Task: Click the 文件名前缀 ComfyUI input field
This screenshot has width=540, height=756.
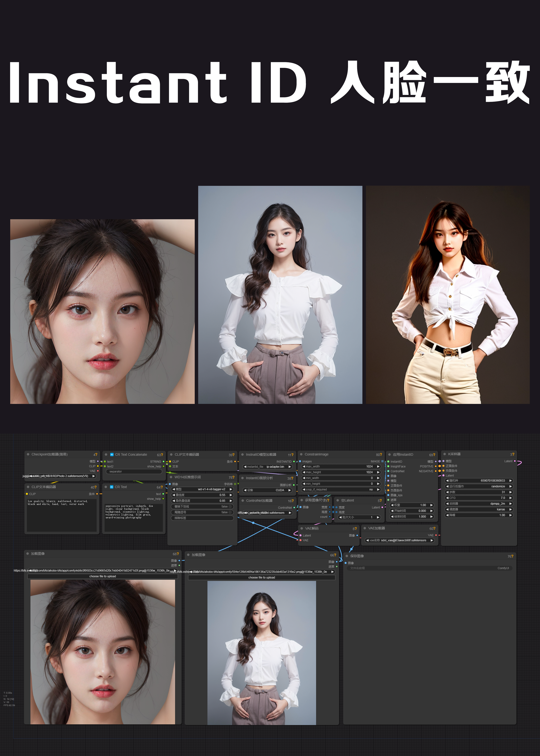Action: coord(430,568)
